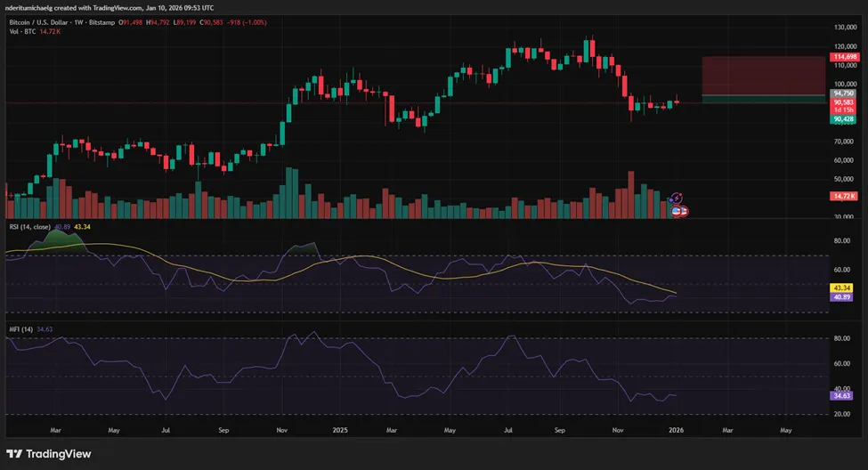Click the nderitumichaelg author name in the header
868x470 pixels.
[x=28, y=8]
